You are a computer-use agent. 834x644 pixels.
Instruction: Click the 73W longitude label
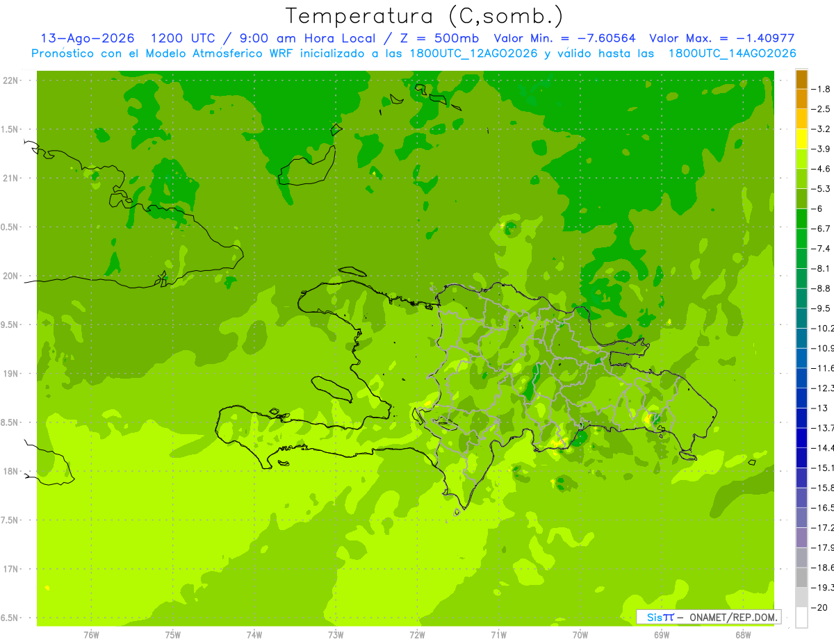[336, 635]
